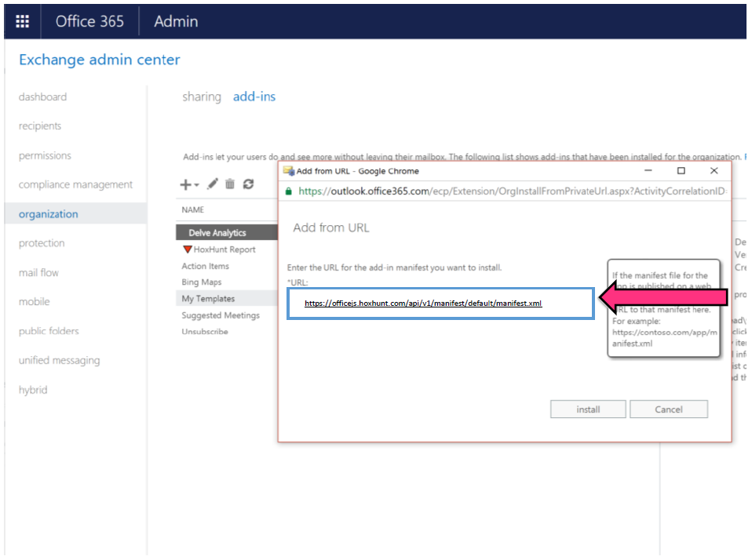Screen dimensions: 752x560
Task: Select the Delve Analytics add-in row
Action: (226, 232)
